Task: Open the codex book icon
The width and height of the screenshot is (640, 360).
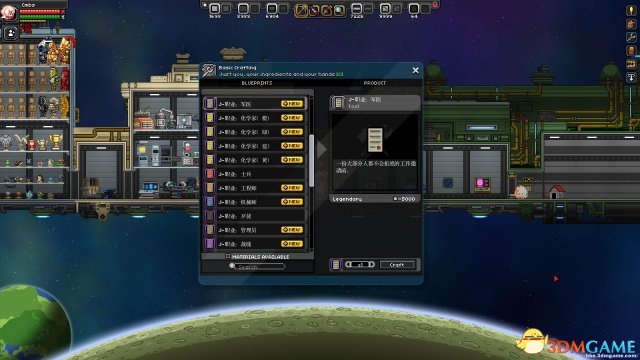Action: click(x=631, y=51)
